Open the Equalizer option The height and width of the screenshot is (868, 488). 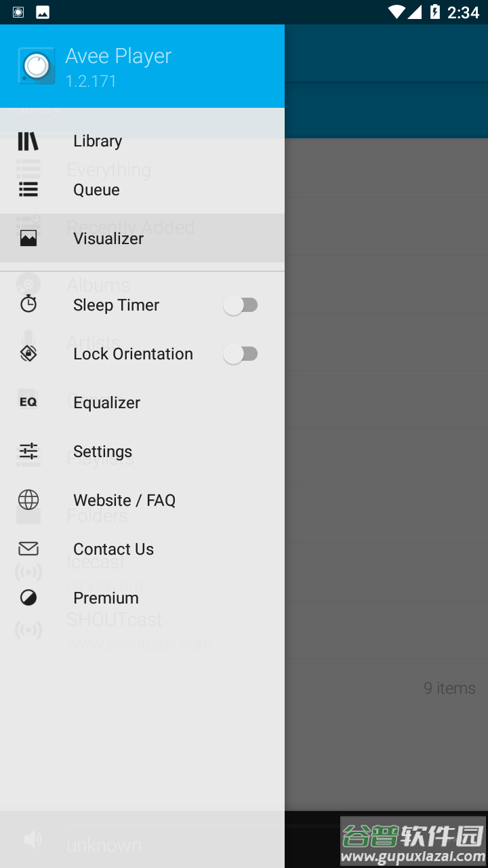[x=107, y=403]
